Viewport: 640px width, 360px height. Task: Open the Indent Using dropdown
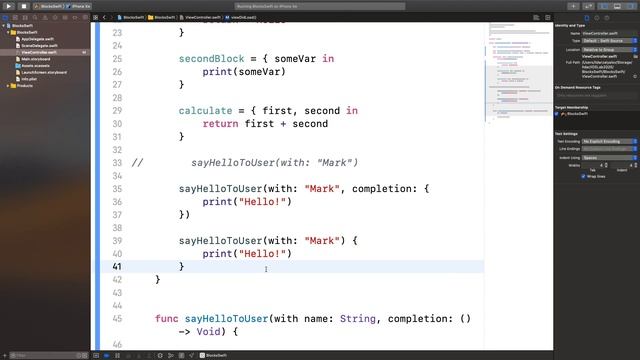pyautogui.click(x=609, y=158)
